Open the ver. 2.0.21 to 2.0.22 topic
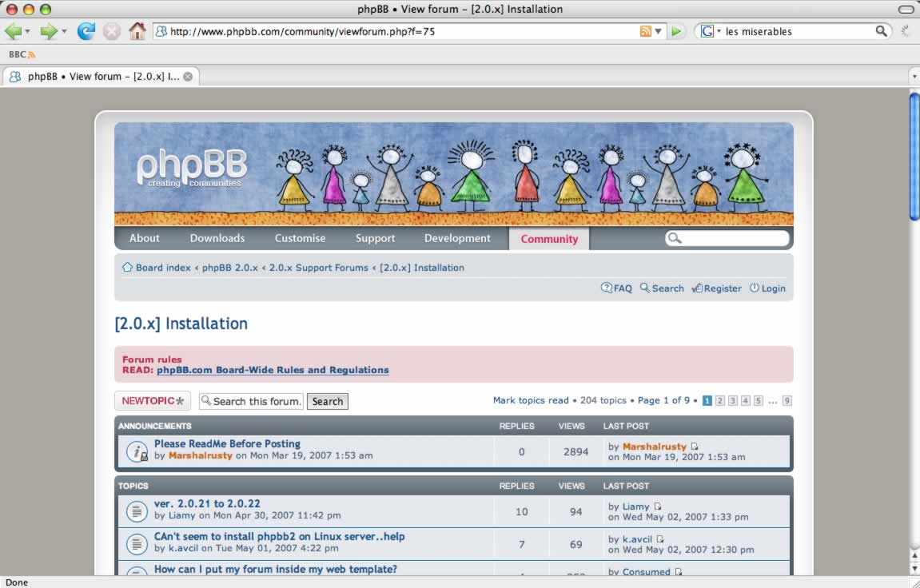Viewport: 920px width, 588px height. click(207, 503)
